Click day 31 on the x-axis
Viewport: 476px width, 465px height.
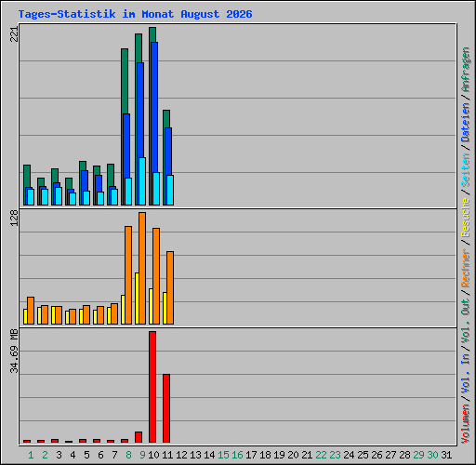446,455
